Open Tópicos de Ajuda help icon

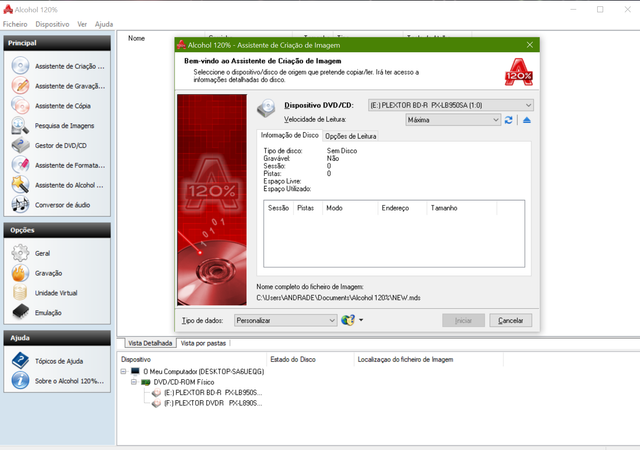click(x=20, y=361)
